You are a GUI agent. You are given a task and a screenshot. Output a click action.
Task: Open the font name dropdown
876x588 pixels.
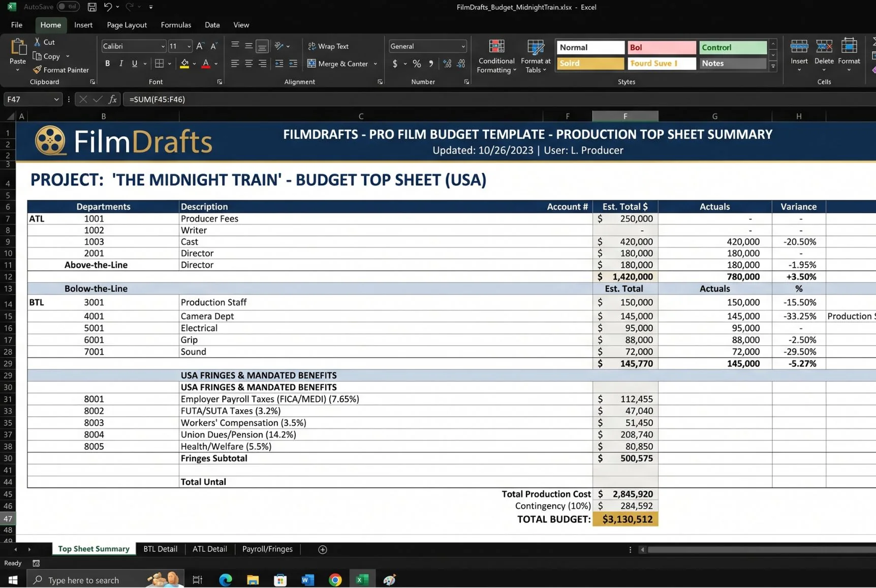pyautogui.click(x=163, y=46)
